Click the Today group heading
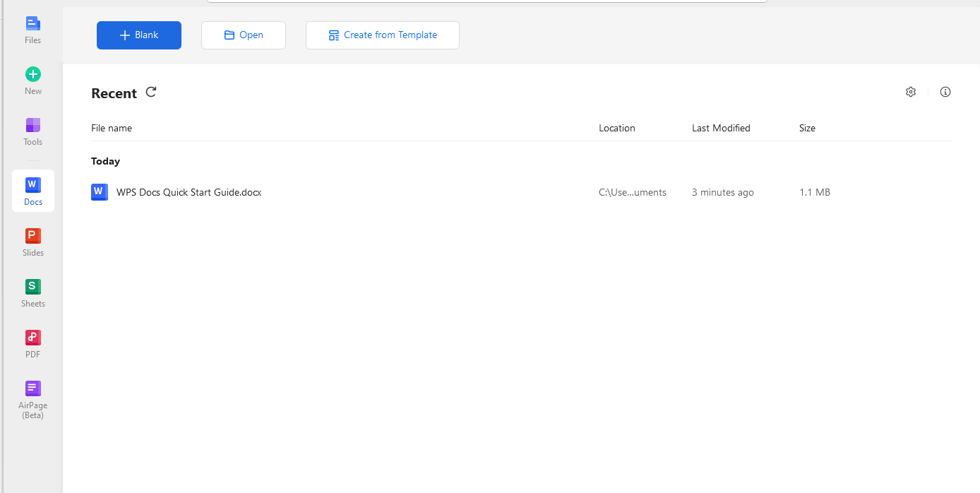 pos(106,161)
